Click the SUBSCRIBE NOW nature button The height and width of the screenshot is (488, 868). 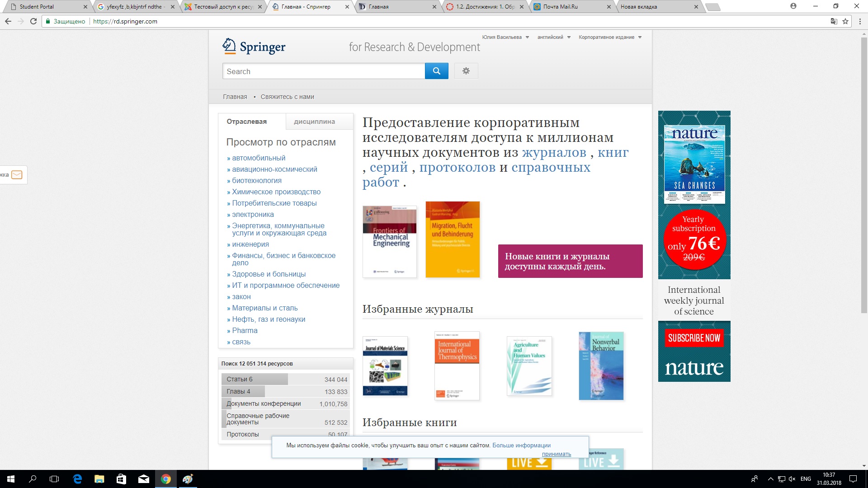click(694, 338)
